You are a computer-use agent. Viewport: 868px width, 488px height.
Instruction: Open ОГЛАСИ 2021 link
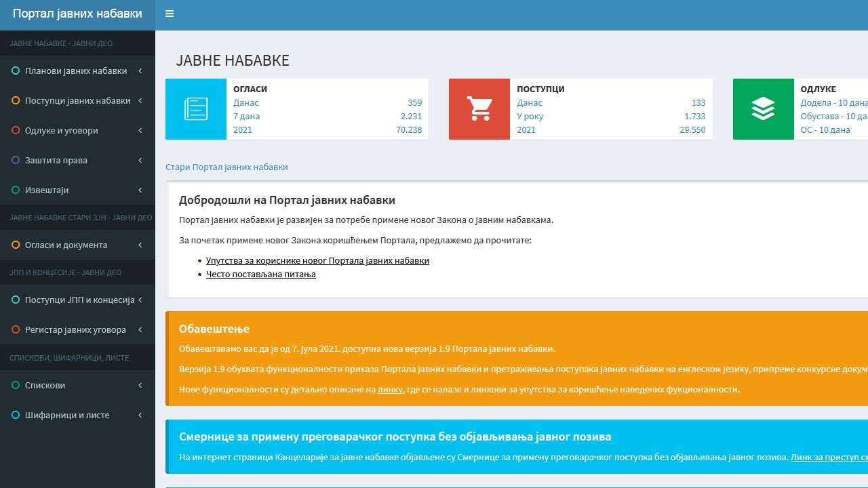click(x=243, y=129)
